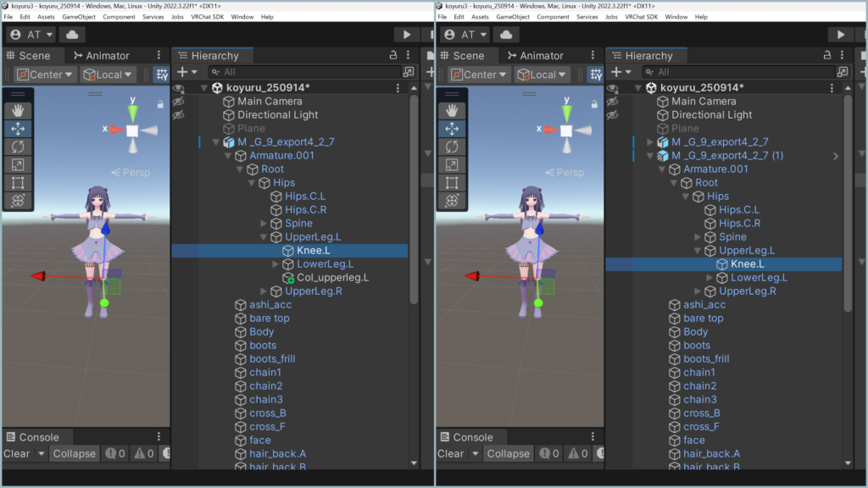
Task: Open left Hierarchy panel three-dot options menu
Action: pyautogui.click(x=408, y=55)
